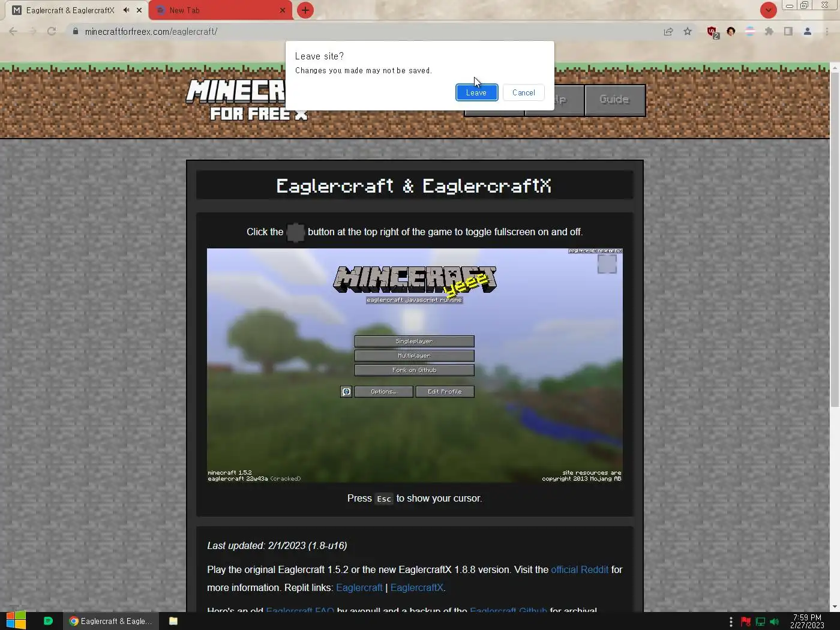Bookmark this page with the star
Image resolution: width=840 pixels, height=630 pixels.
point(688,31)
